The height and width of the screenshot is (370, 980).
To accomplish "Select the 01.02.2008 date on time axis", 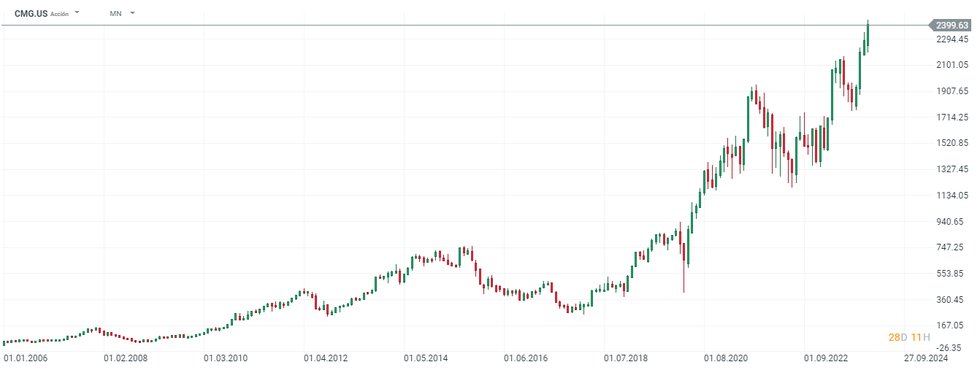I will coord(126,359).
